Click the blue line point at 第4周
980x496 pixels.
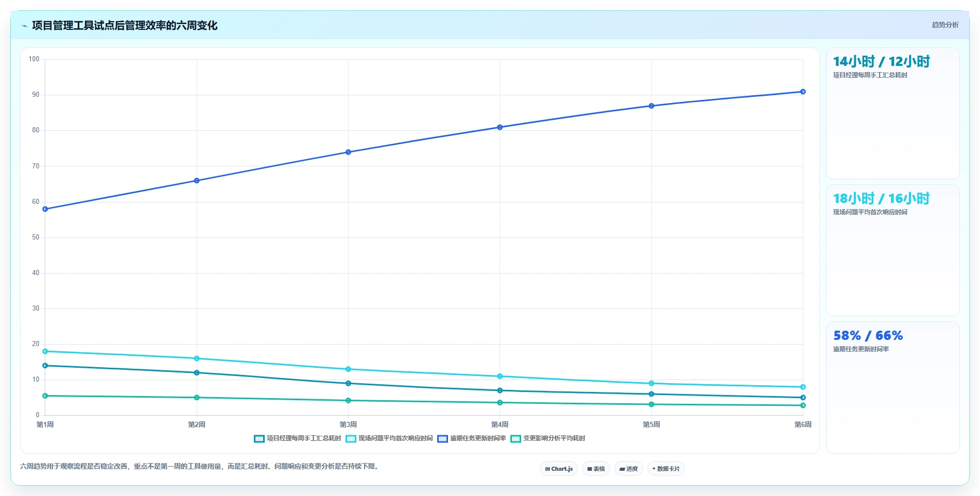[500, 127]
